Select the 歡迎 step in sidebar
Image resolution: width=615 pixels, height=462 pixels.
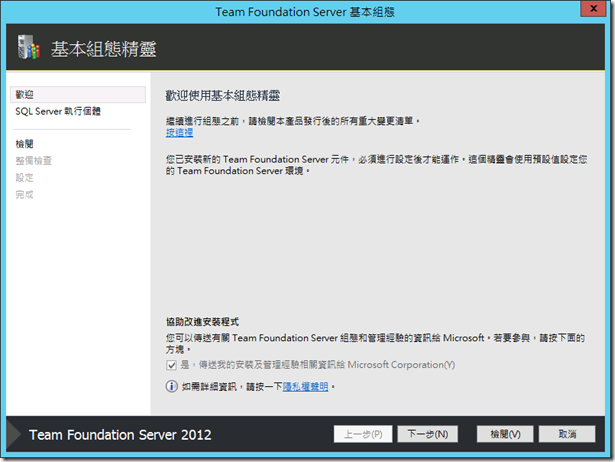pos(78,95)
